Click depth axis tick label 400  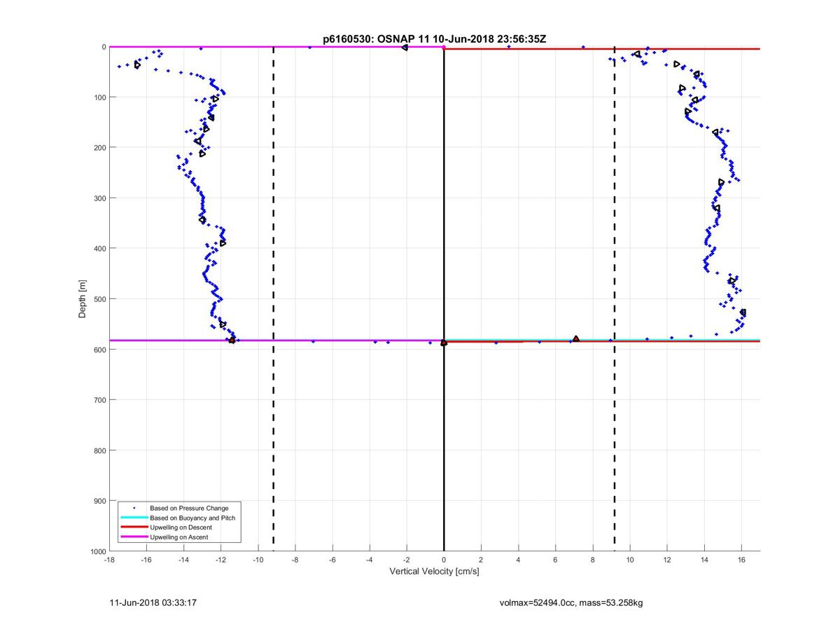pyautogui.click(x=99, y=249)
